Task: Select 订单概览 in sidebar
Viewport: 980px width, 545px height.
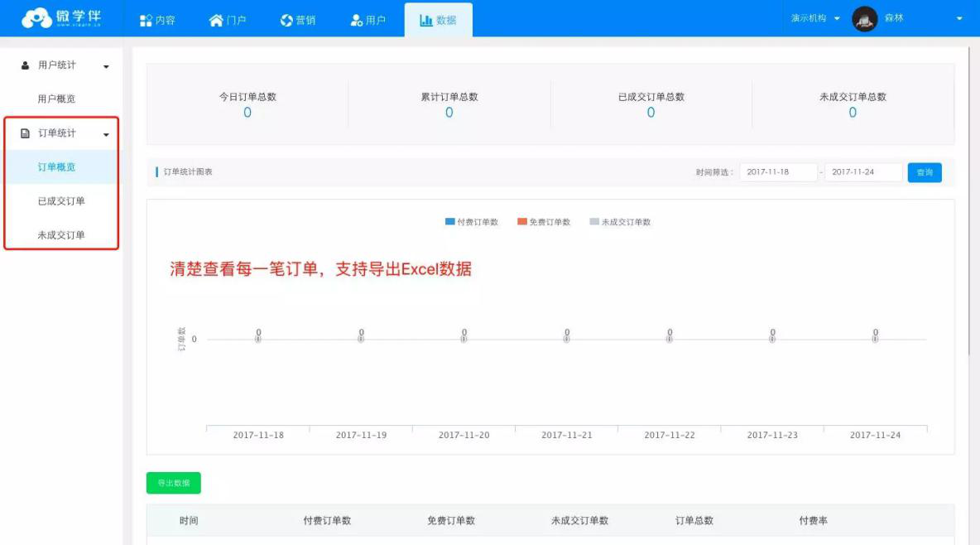Action: (60, 167)
